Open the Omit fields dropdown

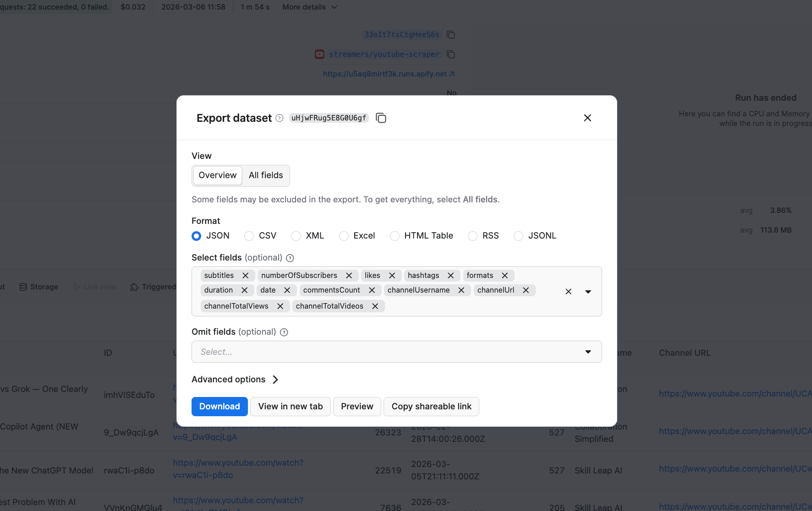[588, 352]
